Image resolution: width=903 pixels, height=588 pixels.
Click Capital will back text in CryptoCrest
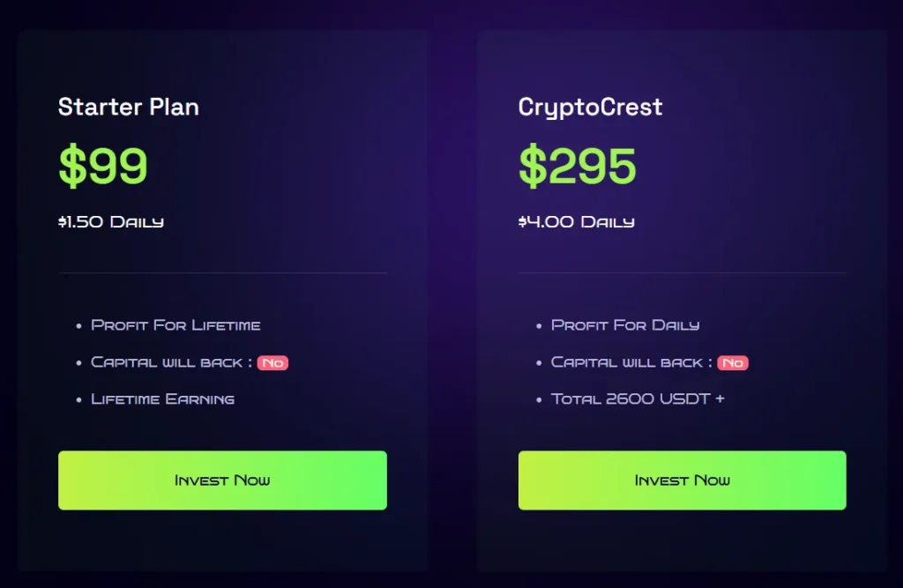pos(627,362)
